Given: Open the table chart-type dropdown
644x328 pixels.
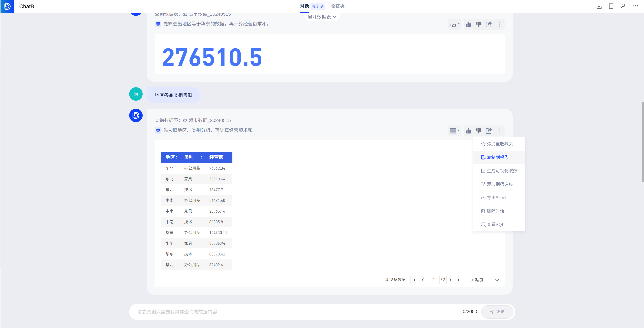Looking at the screenshot, I should point(454,131).
